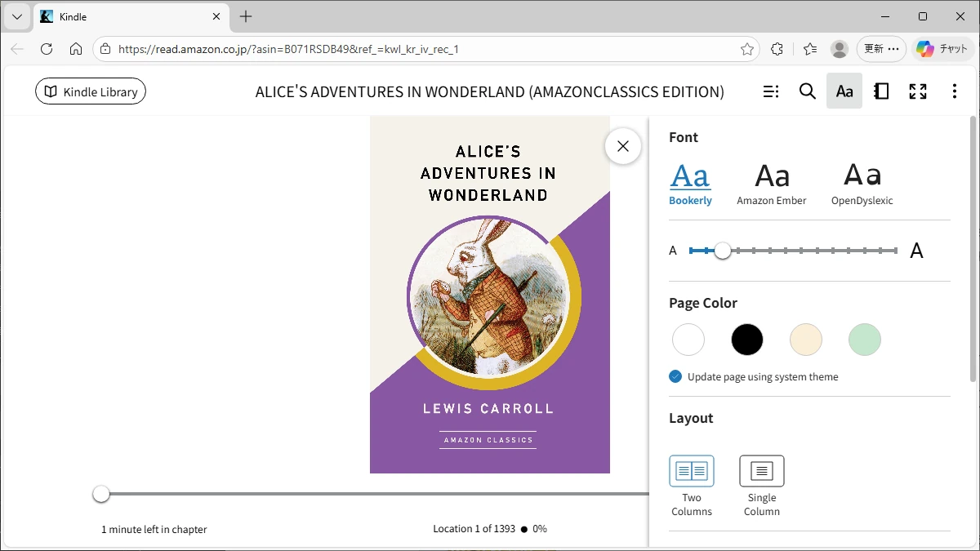980x551 pixels.
Task: Open the Kindle three-dot more menu
Action: click(x=954, y=91)
